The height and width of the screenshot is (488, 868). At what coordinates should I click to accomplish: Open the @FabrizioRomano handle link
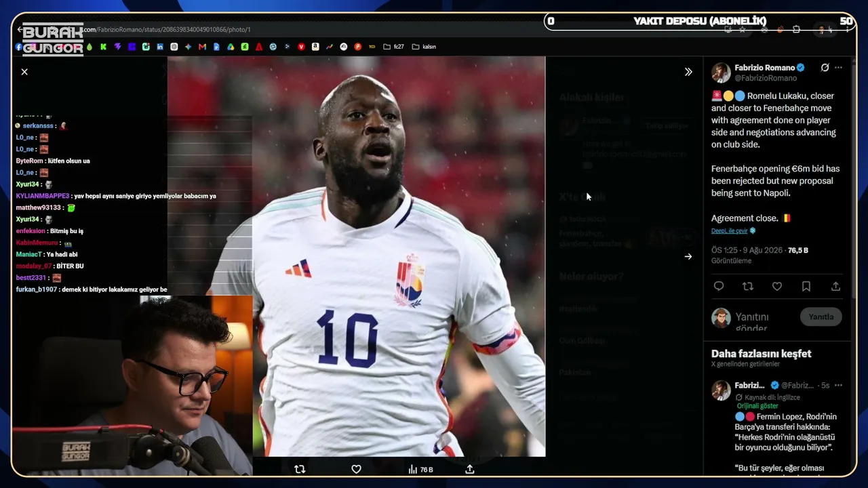(x=766, y=79)
